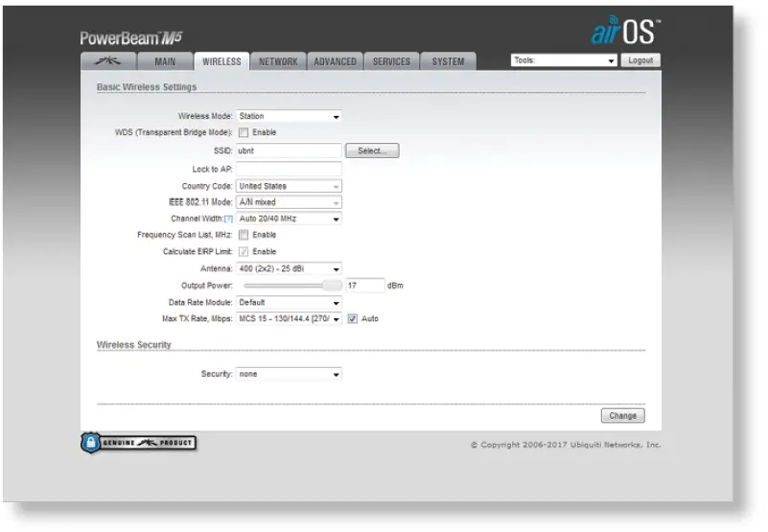Viewport: 768px width, 532px height.
Task: Open the Data Rate Module dropdown
Action: point(289,303)
